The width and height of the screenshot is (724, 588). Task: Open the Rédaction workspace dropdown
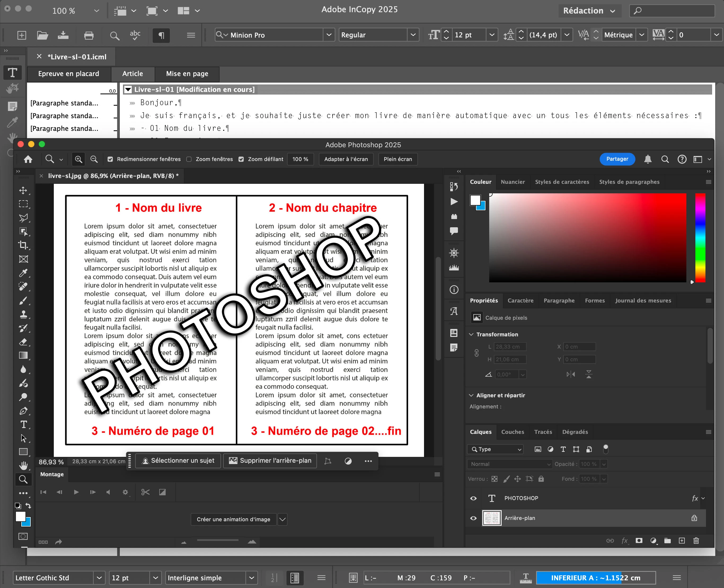pos(589,11)
